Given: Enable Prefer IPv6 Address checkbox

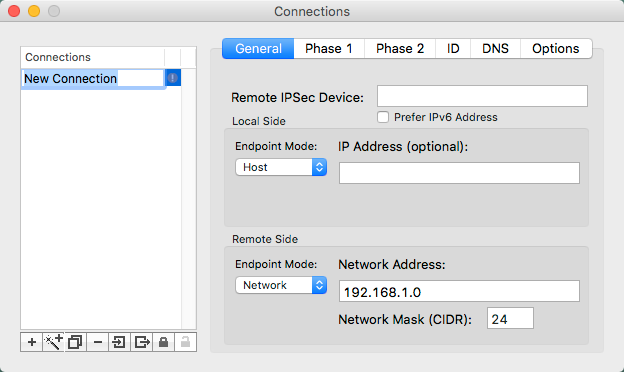Looking at the screenshot, I should (x=383, y=117).
